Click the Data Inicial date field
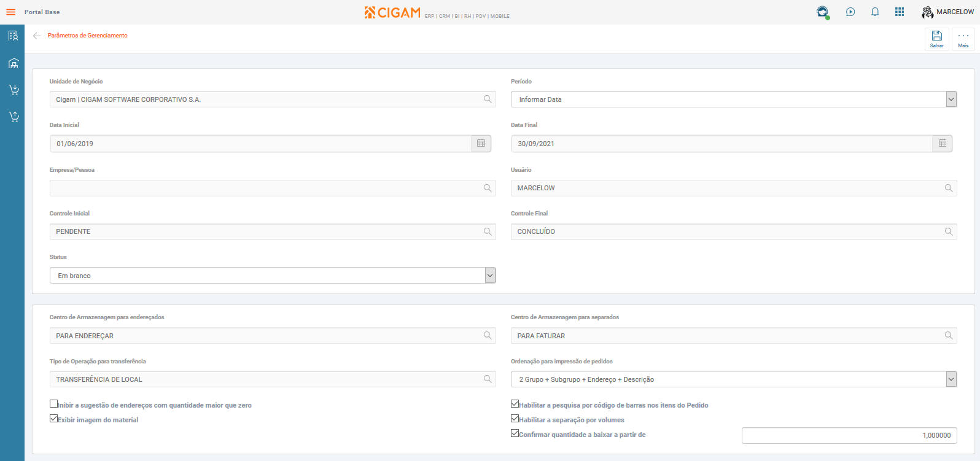980x461 pixels. point(260,144)
